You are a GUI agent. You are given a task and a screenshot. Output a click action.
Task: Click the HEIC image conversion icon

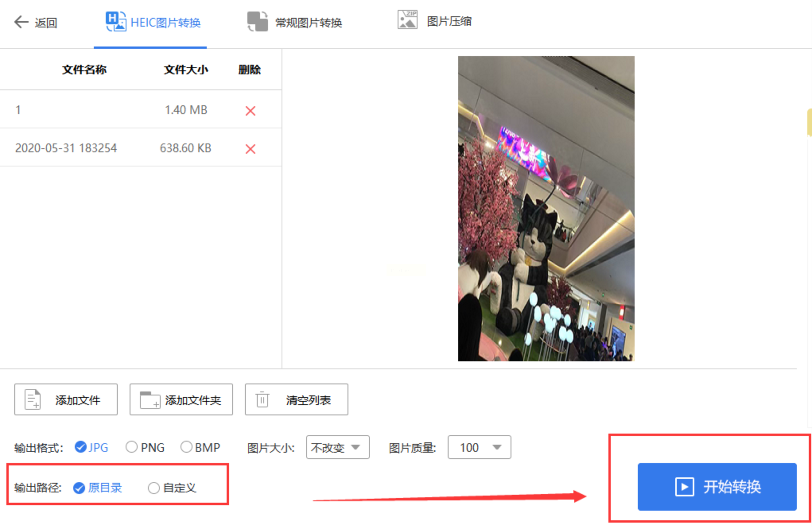115,21
